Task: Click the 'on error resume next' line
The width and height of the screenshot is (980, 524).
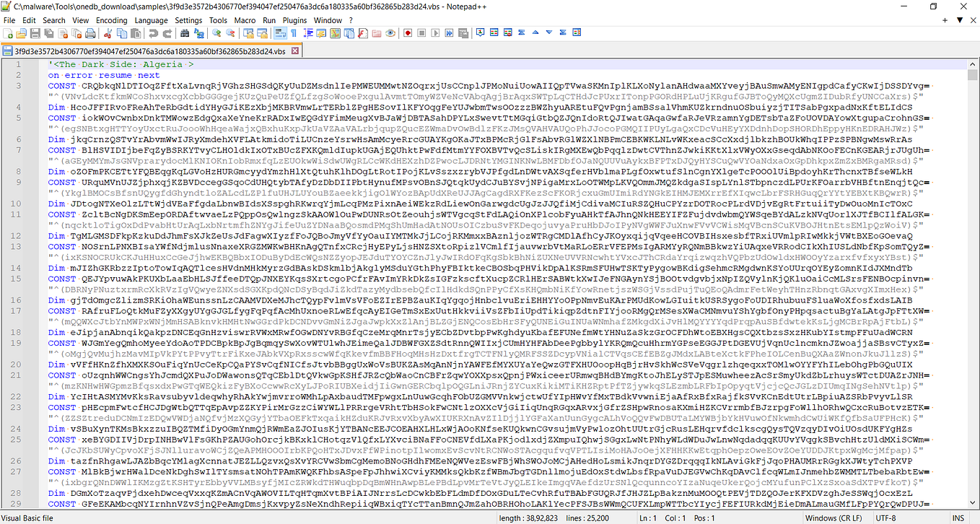Action: [x=104, y=75]
